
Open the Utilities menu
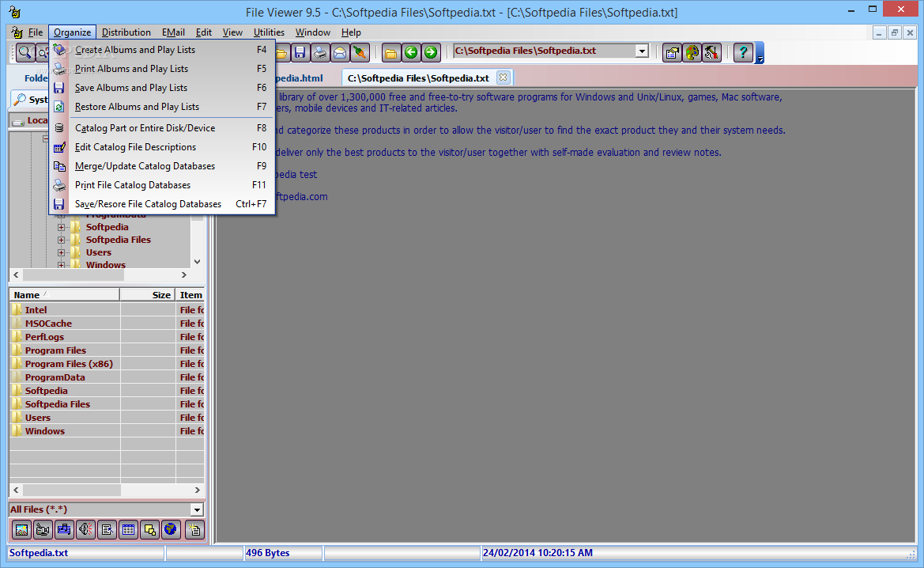[x=269, y=32]
